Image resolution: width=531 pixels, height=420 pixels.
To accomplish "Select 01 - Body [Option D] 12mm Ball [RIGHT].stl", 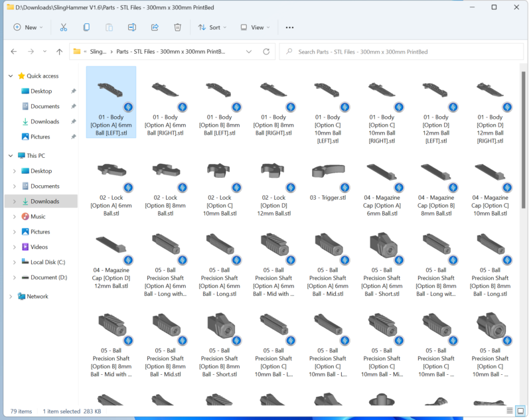I will tap(490, 106).
